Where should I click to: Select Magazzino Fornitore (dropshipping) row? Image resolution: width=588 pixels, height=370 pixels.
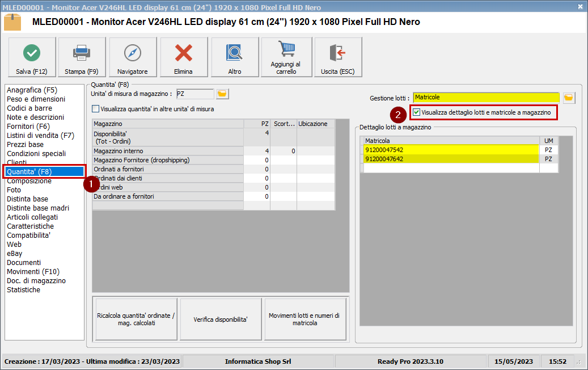pyautogui.click(x=213, y=160)
